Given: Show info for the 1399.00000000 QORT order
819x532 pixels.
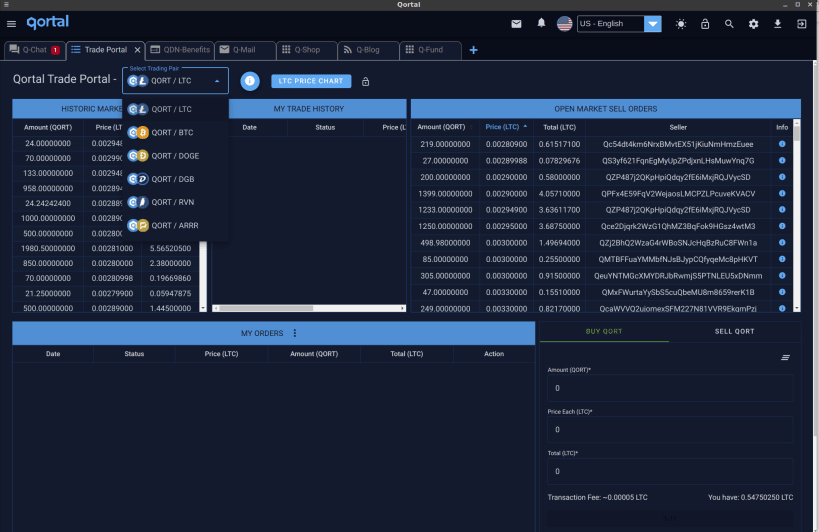Looking at the screenshot, I should 782,193.
